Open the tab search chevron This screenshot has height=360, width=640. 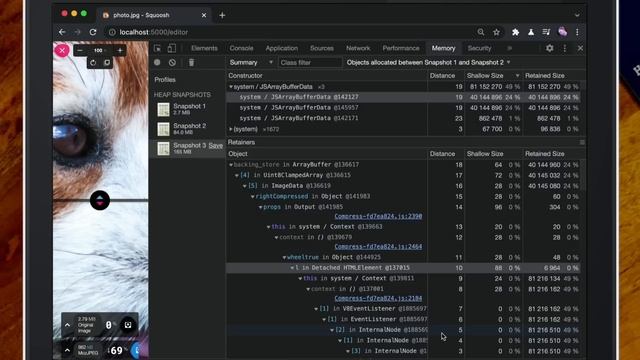point(577,15)
